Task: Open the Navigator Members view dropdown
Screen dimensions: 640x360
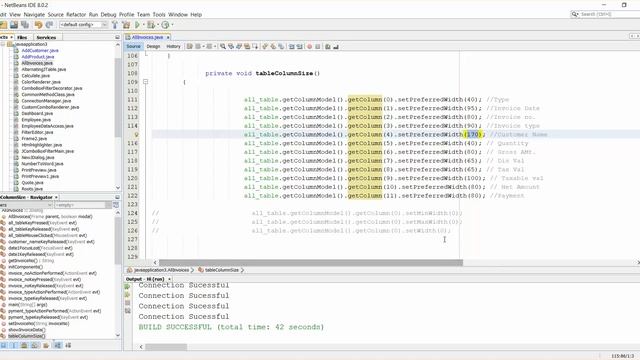Action: point(26,205)
